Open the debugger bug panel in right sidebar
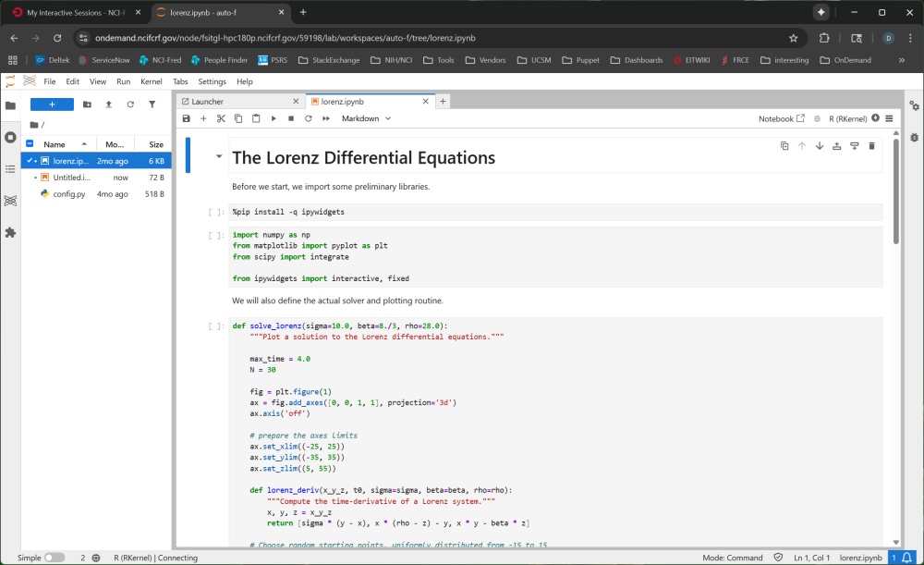The image size is (924, 565). (x=914, y=137)
